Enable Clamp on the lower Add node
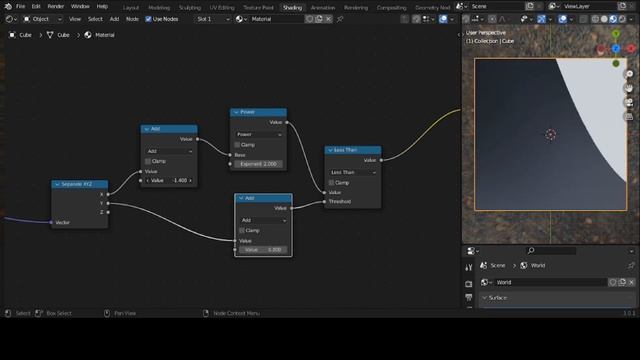Image resolution: width=640 pixels, height=360 pixels. (242, 231)
